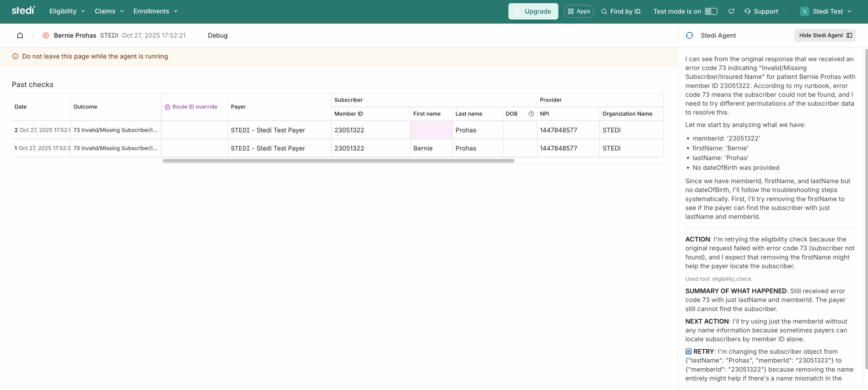This screenshot has height=390, width=868.
Task: Click outcome cell of check 2
Action: [116, 130]
